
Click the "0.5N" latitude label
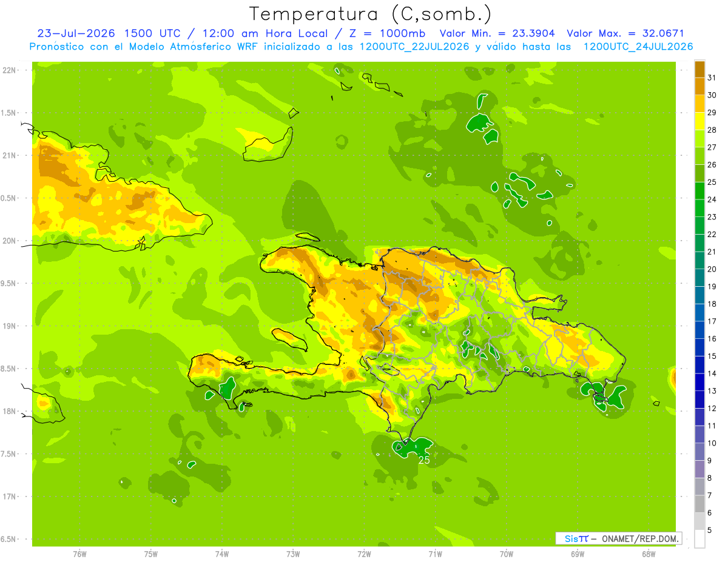pyautogui.click(x=9, y=198)
